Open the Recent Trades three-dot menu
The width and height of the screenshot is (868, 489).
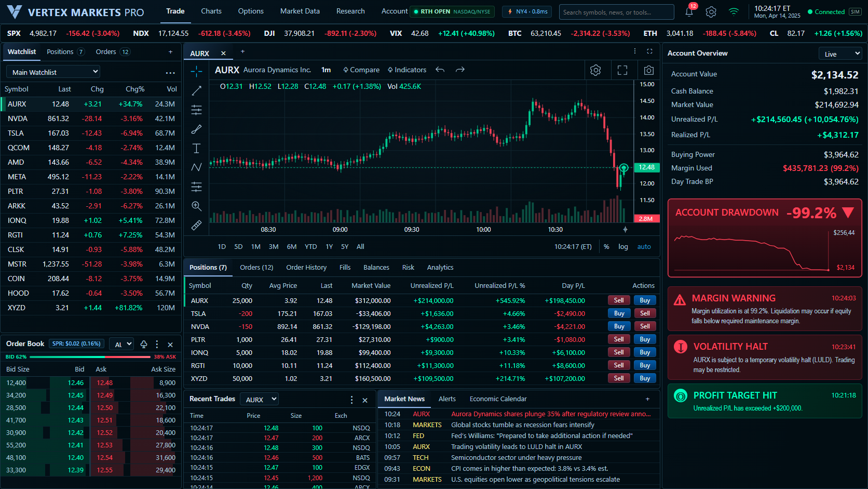[x=351, y=400]
